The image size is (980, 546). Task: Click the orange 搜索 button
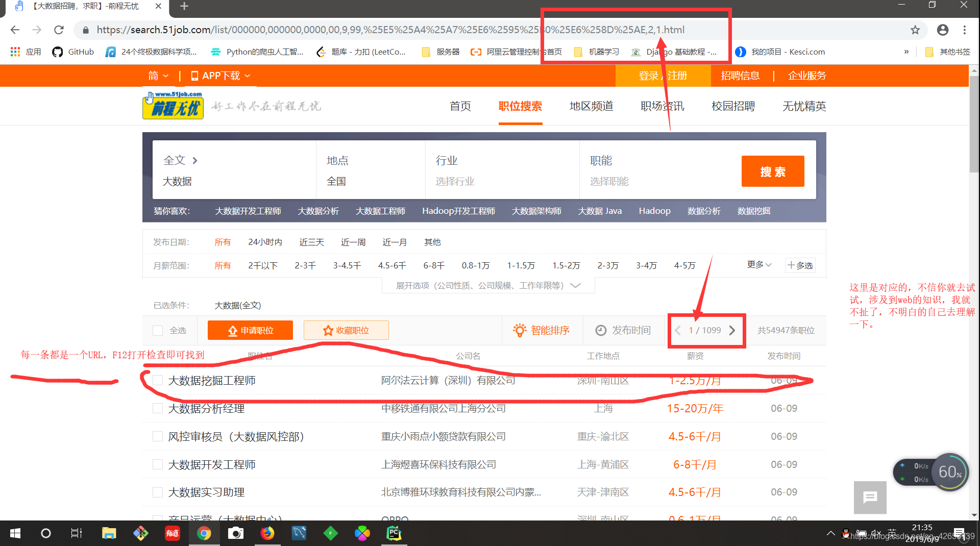[773, 171]
